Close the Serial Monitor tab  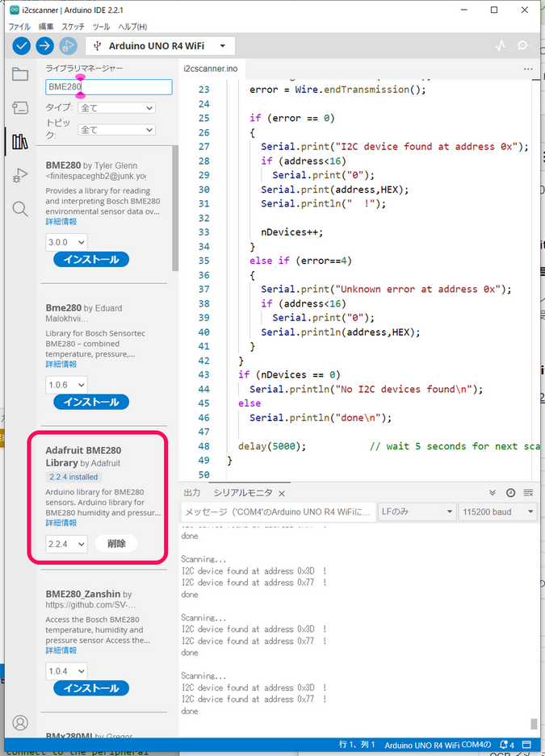point(282,493)
